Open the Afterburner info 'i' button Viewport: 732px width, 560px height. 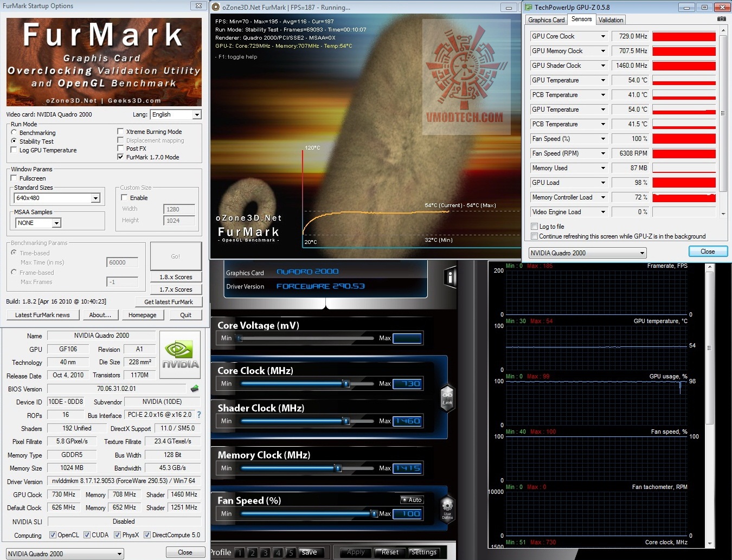tap(450, 277)
